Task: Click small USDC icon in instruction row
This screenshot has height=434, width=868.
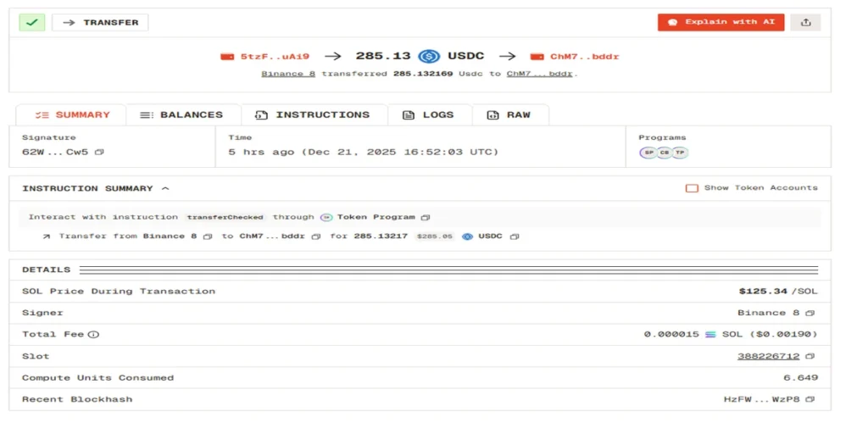Action: pyautogui.click(x=468, y=236)
